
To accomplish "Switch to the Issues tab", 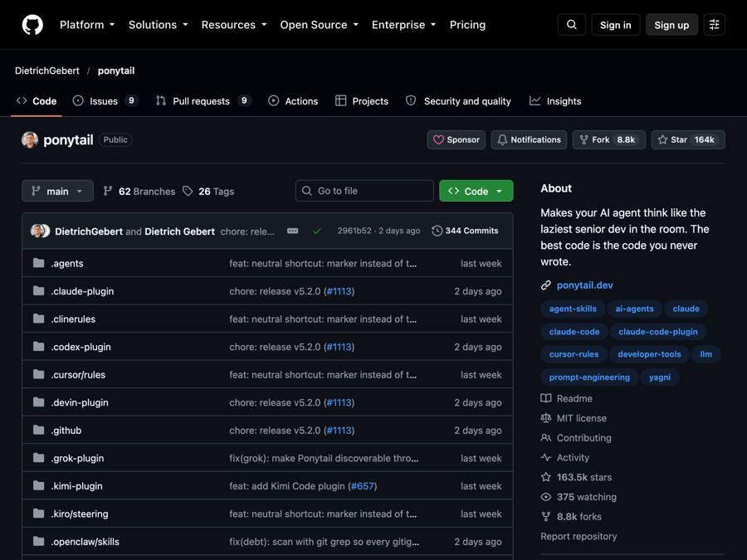I will pos(105,101).
